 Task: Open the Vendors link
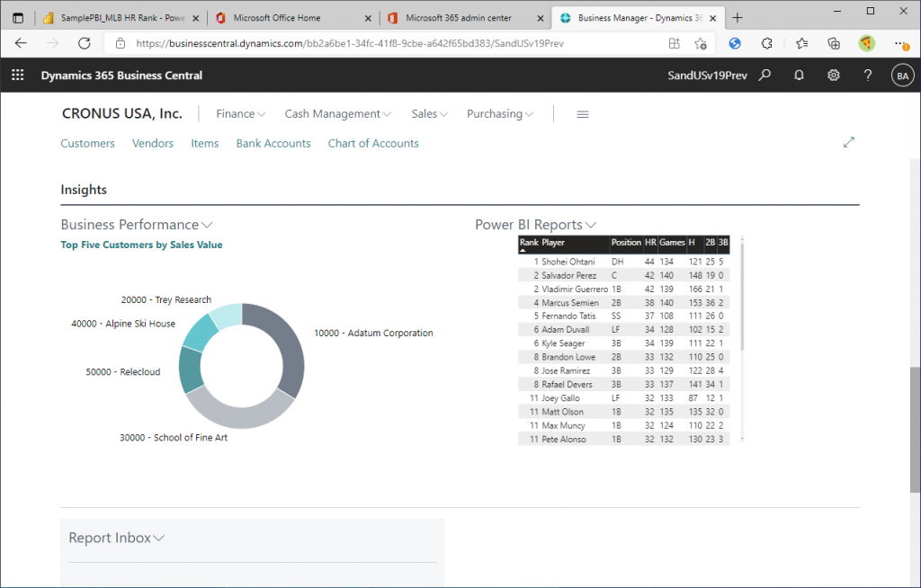tap(153, 143)
